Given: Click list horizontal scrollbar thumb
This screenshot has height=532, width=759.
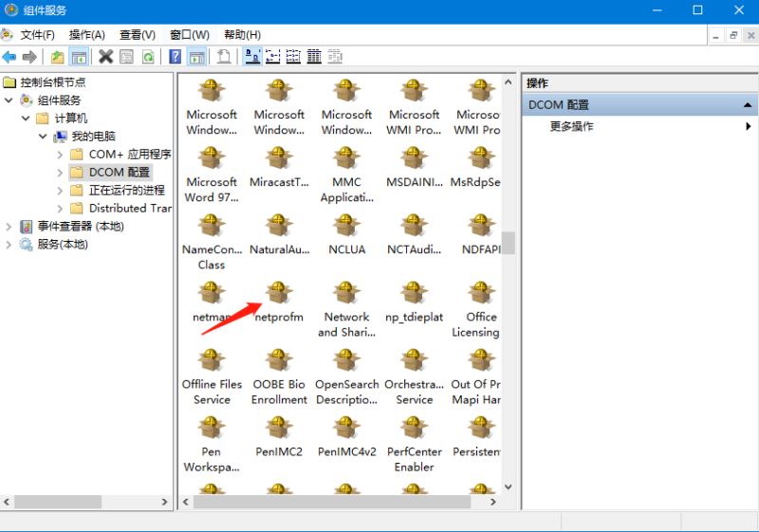Looking at the screenshot, I should click(x=332, y=502).
